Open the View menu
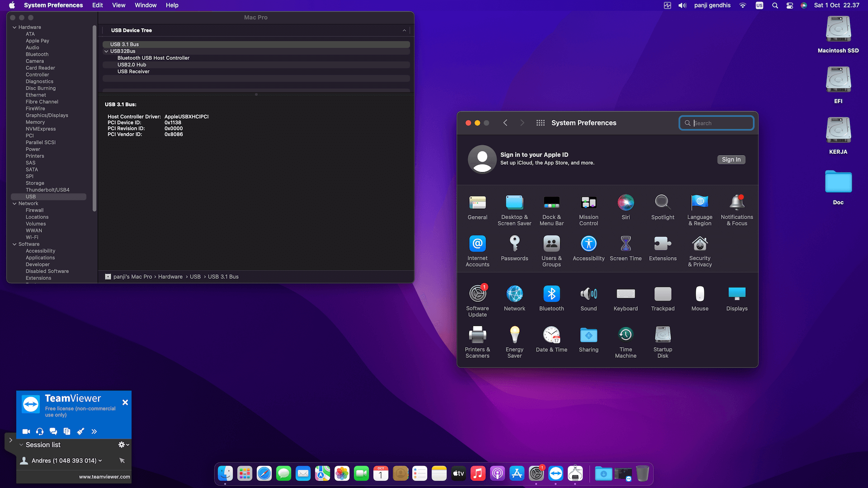This screenshot has height=488, width=868. (x=118, y=5)
